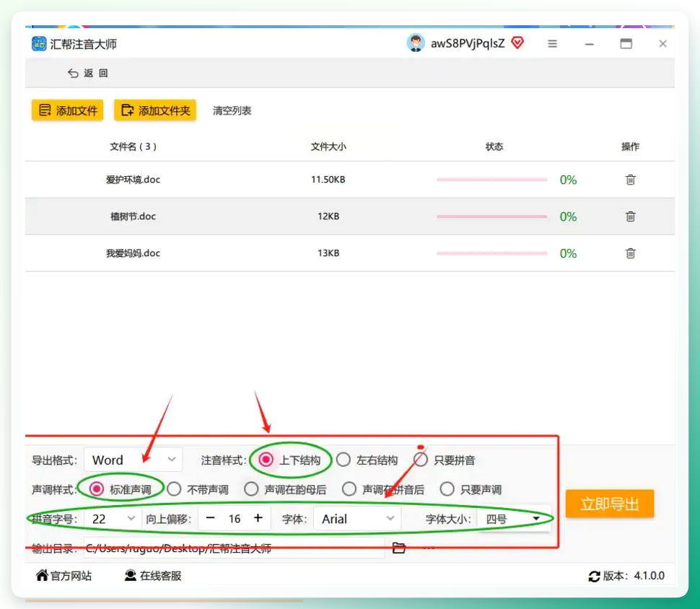The height and width of the screenshot is (609, 700).
Task: Click the 13KB file size cell
Action: [x=328, y=253]
